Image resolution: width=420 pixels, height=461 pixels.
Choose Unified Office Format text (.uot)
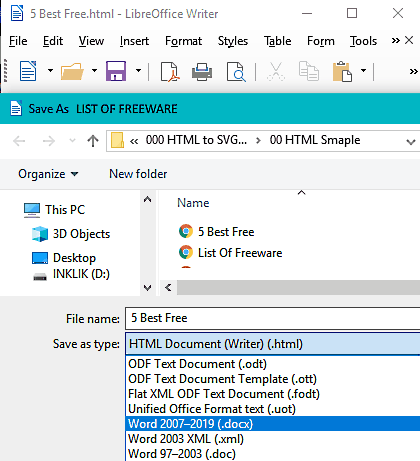pyautogui.click(x=273, y=409)
